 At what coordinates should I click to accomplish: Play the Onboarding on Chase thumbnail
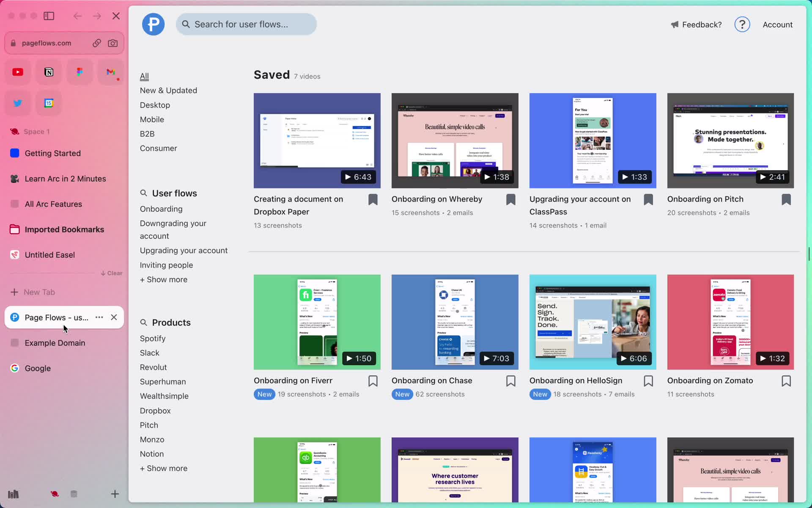click(455, 322)
